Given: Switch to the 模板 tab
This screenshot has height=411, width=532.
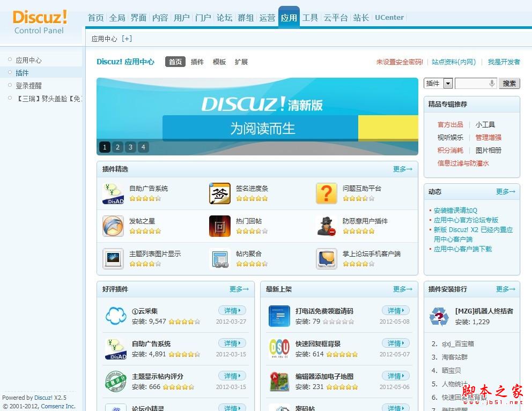Looking at the screenshot, I should tap(219, 62).
